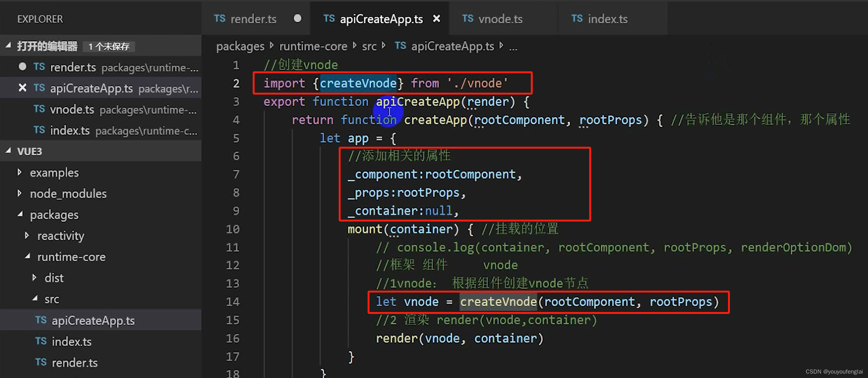Collapse the packages folder
The height and width of the screenshot is (378, 868).
[x=20, y=214]
